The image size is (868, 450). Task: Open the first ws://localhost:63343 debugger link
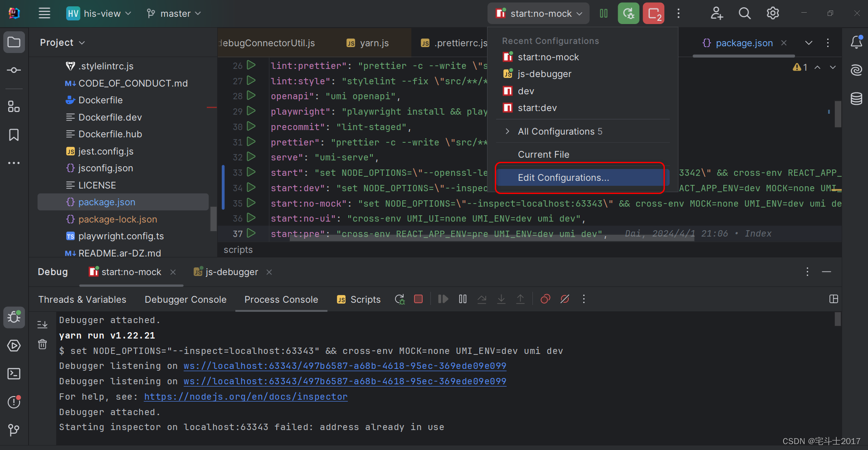(345, 366)
